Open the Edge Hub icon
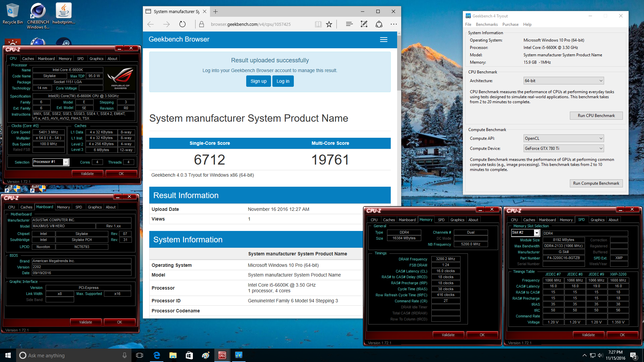 pos(349,24)
